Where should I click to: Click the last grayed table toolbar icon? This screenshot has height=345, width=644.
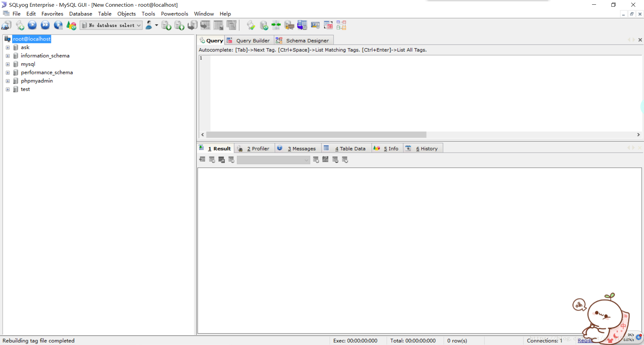pyautogui.click(x=231, y=25)
